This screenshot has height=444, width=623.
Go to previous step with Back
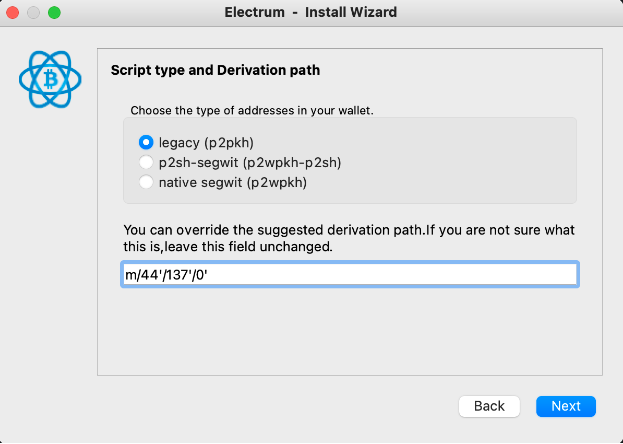pyautogui.click(x=489, y=406)
